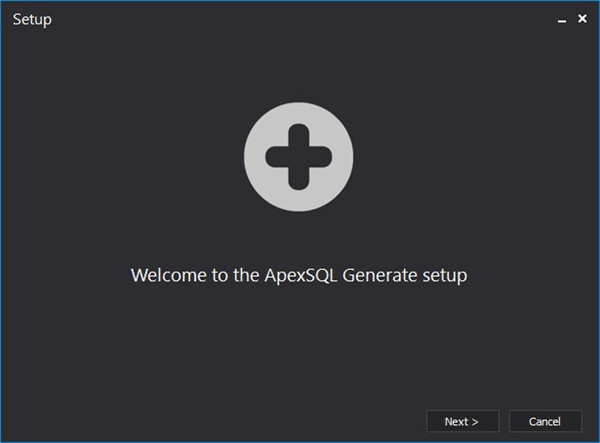Image resolution: width=600 pixels, height=443 pixels.
Task: Click the Setup title text
Action: click(x=32, y=19)
